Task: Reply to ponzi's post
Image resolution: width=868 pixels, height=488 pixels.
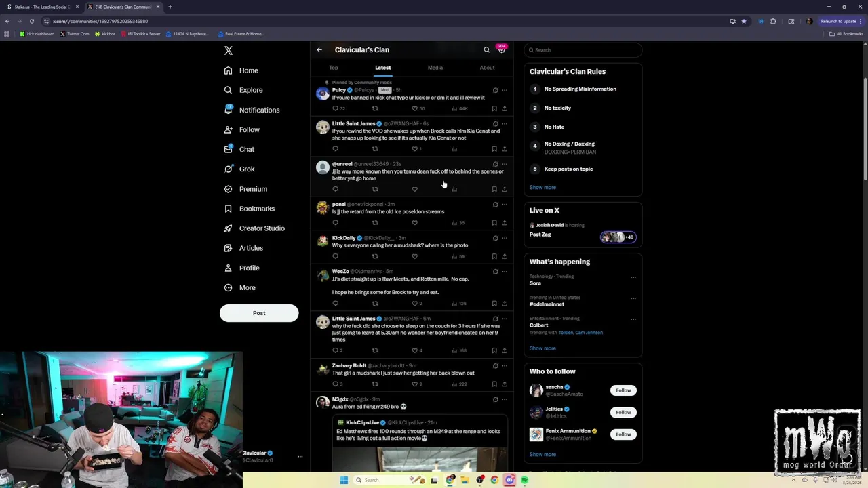Action: [335, 223]
